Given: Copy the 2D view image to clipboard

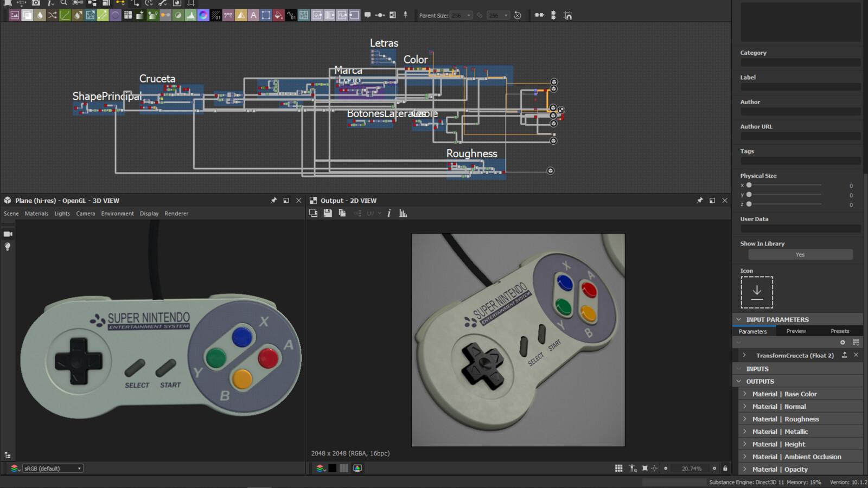Looking at the screenshot, I should click(342, 213).
